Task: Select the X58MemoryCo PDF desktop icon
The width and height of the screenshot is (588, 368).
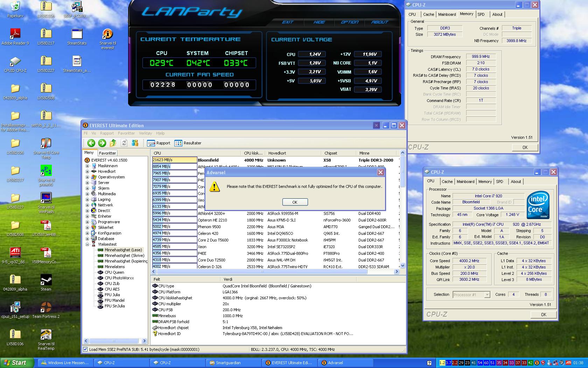Action: [x=46, y=255]
